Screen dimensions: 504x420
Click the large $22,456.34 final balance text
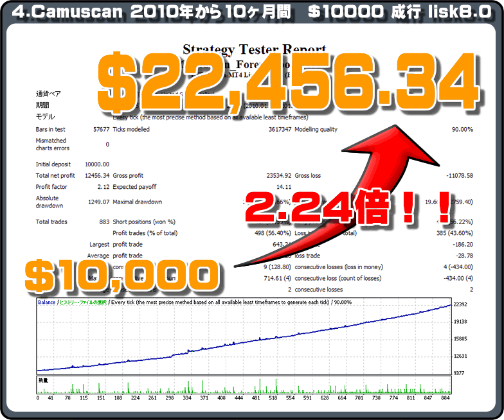point(288,82)
